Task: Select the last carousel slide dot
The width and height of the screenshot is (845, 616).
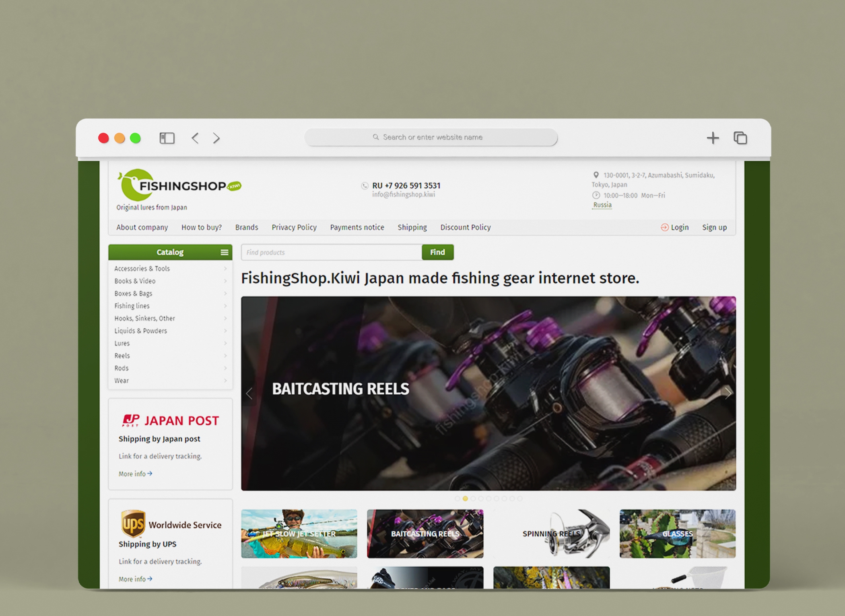Action: (520, 499)
